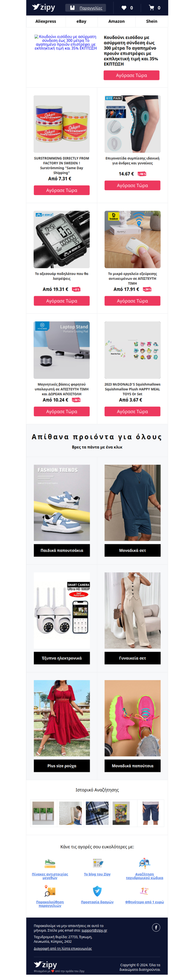Open the heart wishlist icon
The image size is (194, 980).
pyautogui.click(x=124, y=8)
